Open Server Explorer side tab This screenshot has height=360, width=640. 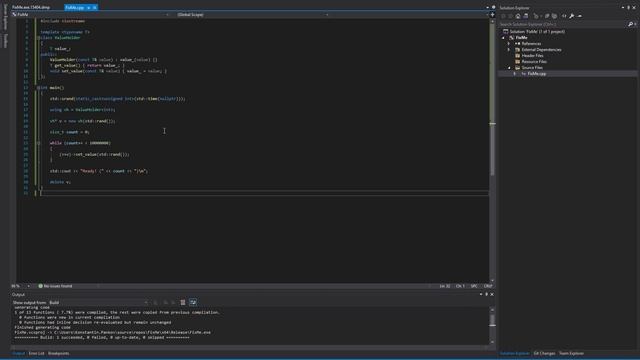click(x=5, y=17)
